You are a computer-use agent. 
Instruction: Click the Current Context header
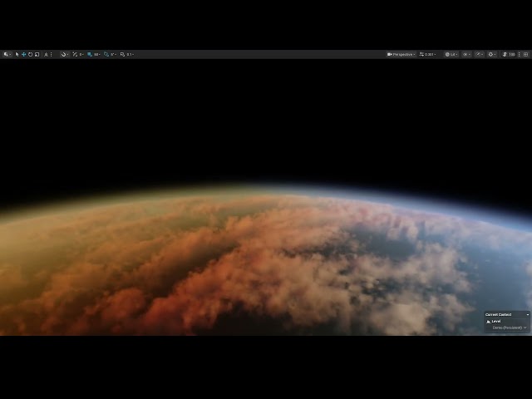pos(498,314)
